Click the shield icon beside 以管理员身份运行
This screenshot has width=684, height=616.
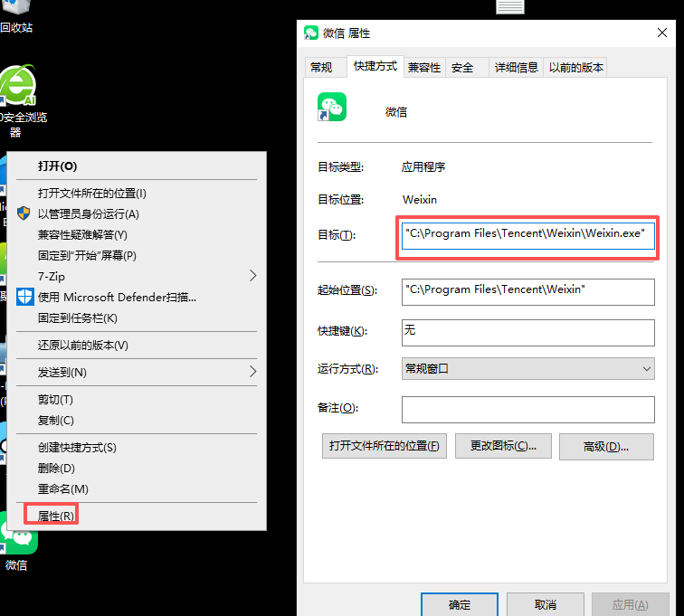point(24,213)
